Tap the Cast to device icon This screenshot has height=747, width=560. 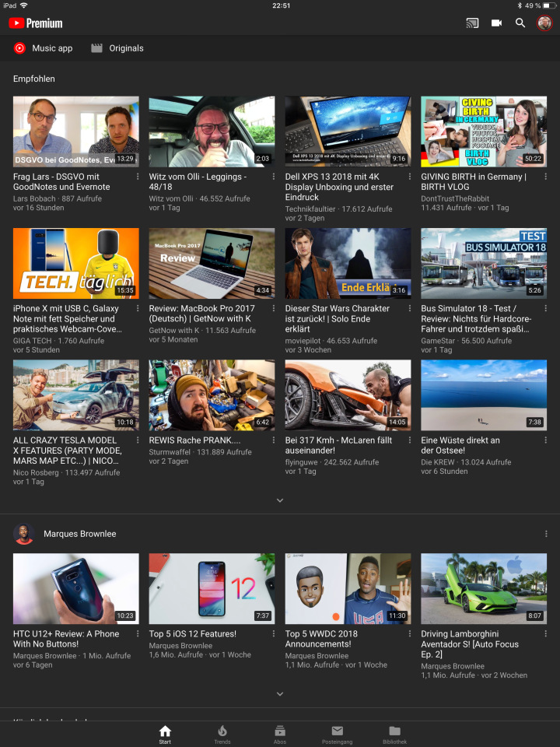[472, 23]
